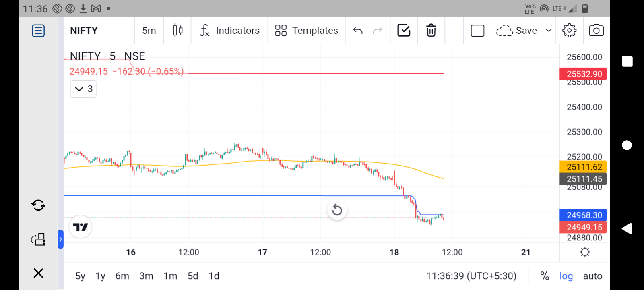Select the 5y time range
The width and height of the screenshot is (644, 290).
coord(80,276)
